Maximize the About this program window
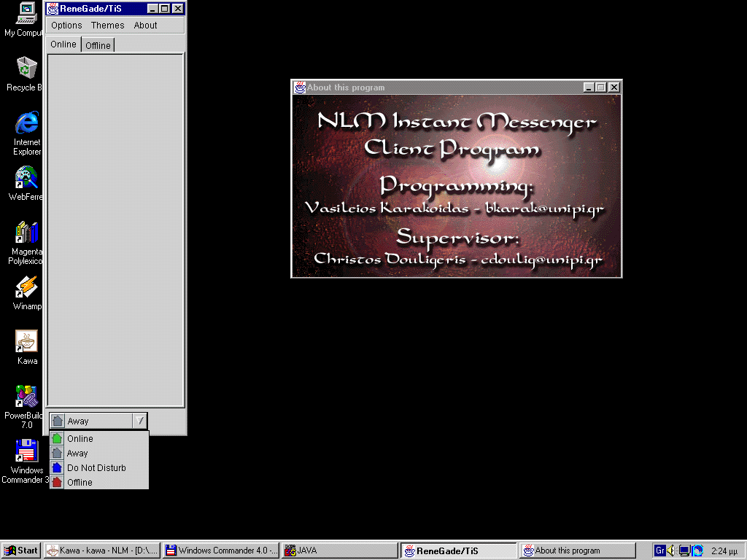The width and height of the screenshot is (747, 560). (601, 87)
